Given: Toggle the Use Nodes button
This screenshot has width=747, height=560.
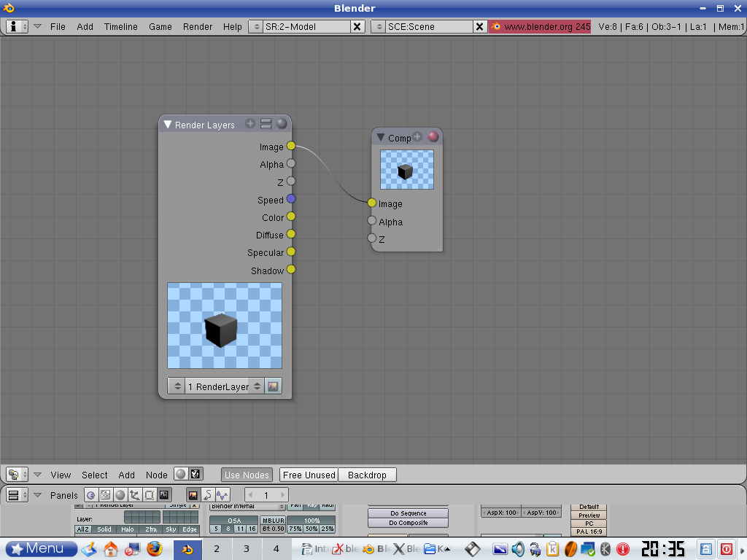Looking at the screenshot, I should coord(247,475).
